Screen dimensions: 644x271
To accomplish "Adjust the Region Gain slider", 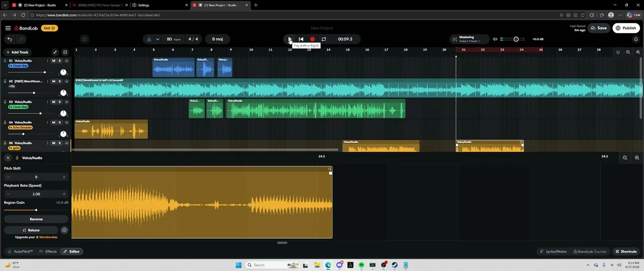I will point(36,210).
